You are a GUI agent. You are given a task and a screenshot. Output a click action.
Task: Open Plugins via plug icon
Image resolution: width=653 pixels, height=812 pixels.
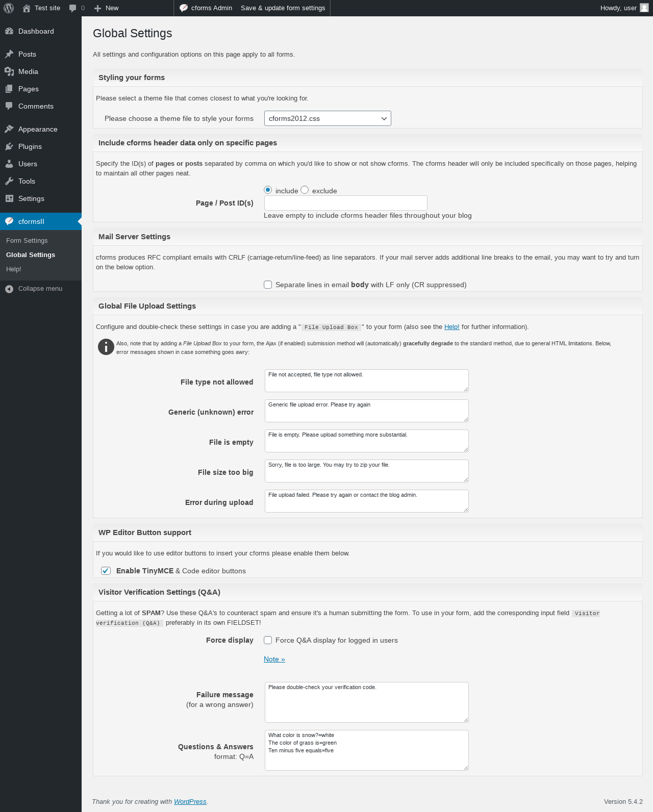(x=9, y=146)
